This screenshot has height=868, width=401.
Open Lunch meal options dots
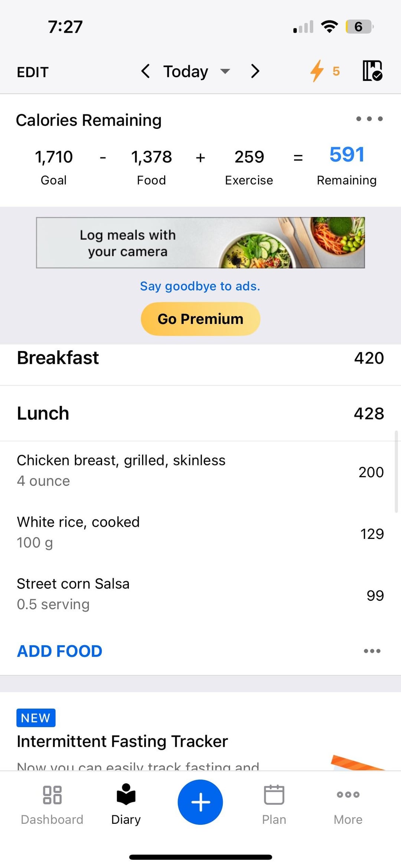click(x=372, y=651)
